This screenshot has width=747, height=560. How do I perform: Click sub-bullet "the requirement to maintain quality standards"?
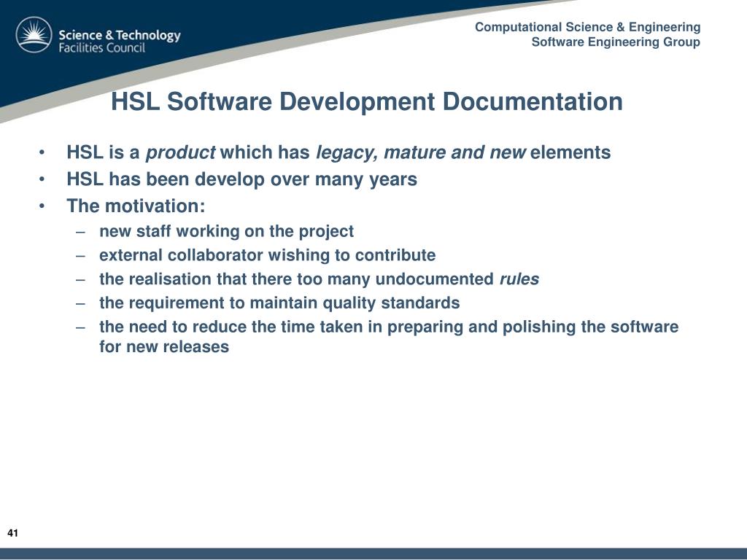[279, 303]
